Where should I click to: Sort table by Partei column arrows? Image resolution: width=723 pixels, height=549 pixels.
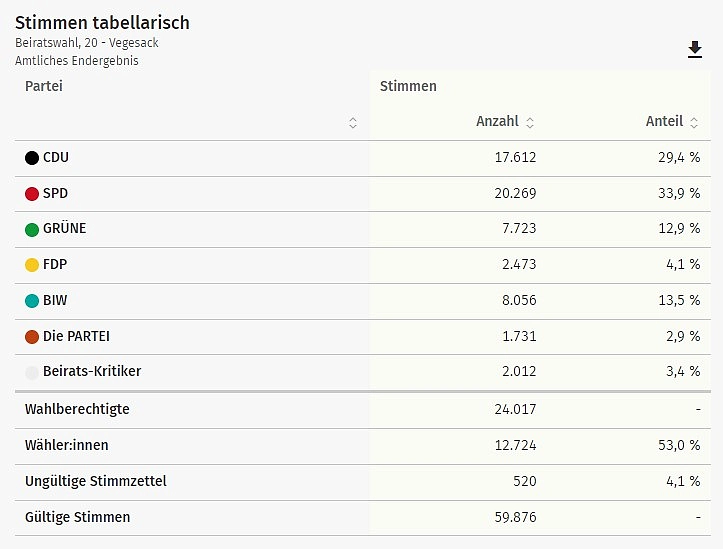click(353, 123)
